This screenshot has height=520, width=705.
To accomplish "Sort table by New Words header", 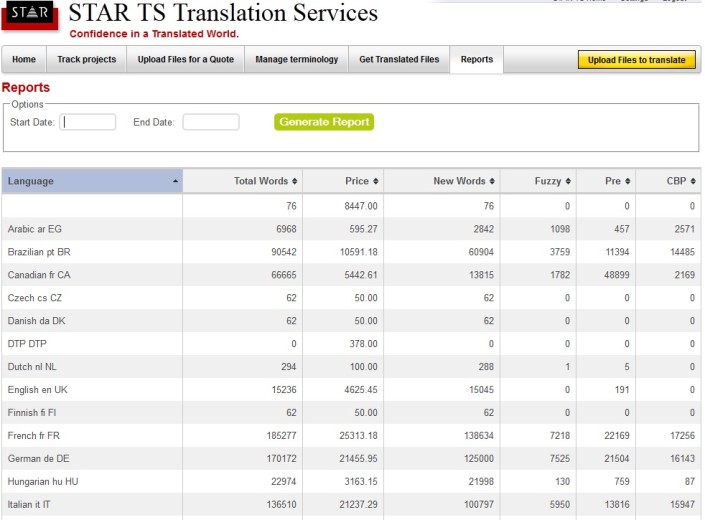I will coord(463,181).
